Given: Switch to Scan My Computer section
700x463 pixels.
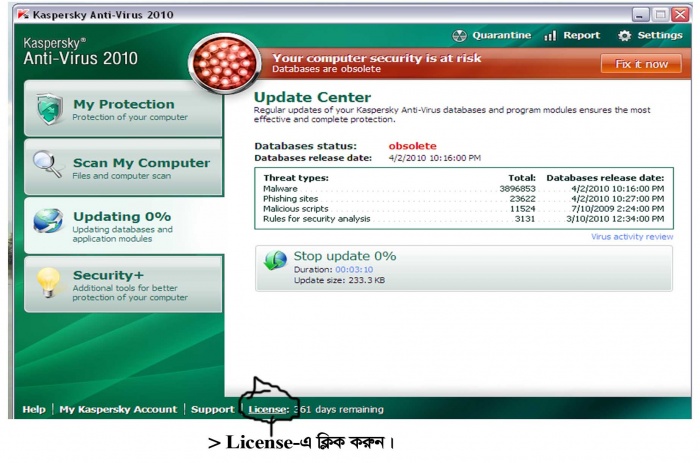Looking at the screenshot, I should click(x=124, y=167).
